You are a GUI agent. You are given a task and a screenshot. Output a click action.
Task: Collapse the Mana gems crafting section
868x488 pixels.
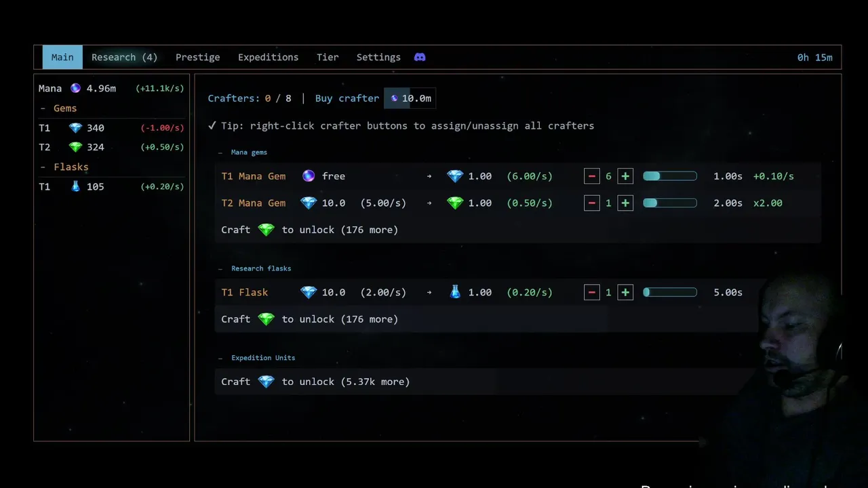click(x=221, y=152)
